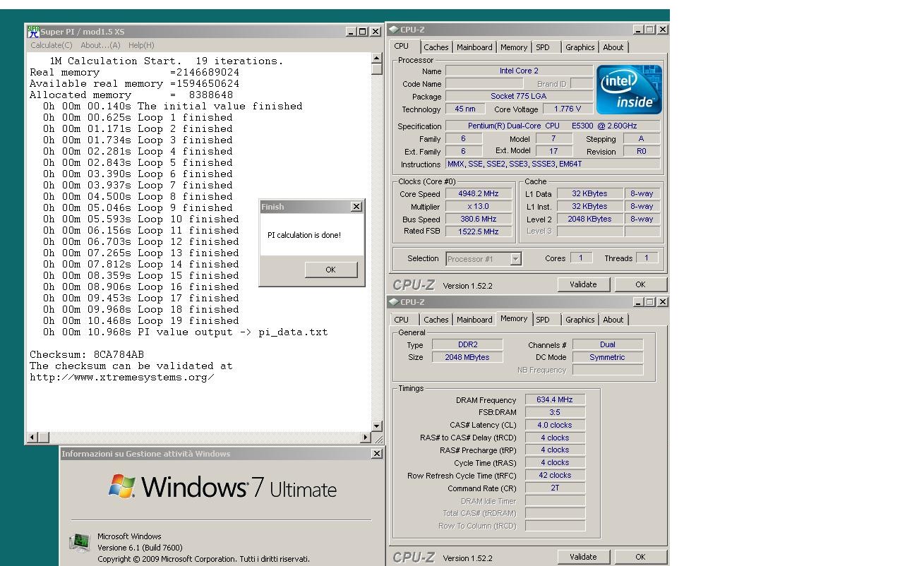The width and height of the screenshot is (924, 566).
Task: Click OK in the bottom CPU-Z window
Action: (640, 557)
